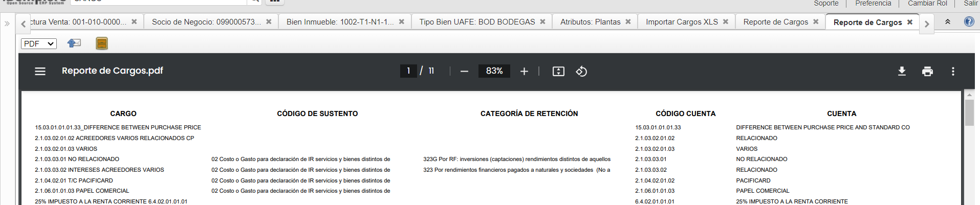Switch to Importar Cargos XLS tab

click(682, 22)
